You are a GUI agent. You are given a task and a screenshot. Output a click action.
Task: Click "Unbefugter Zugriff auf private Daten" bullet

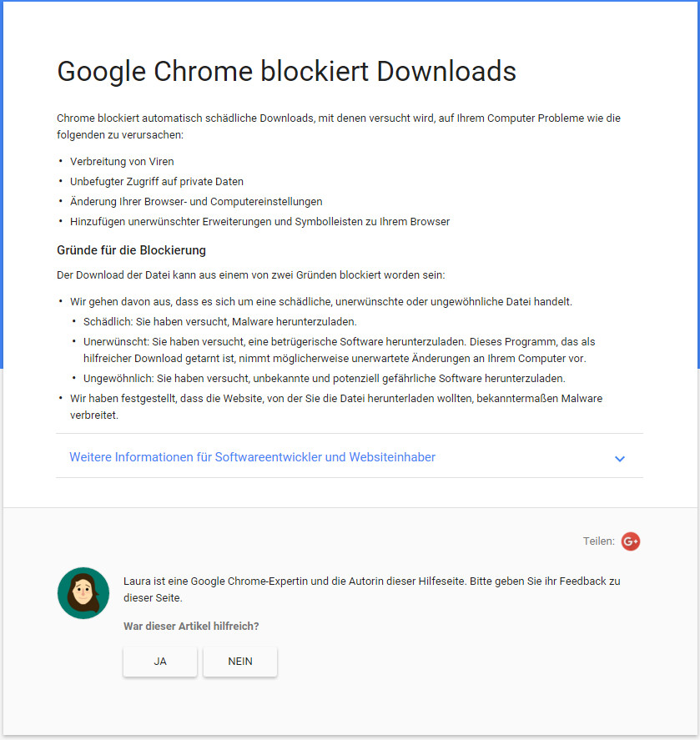[157, 181]
